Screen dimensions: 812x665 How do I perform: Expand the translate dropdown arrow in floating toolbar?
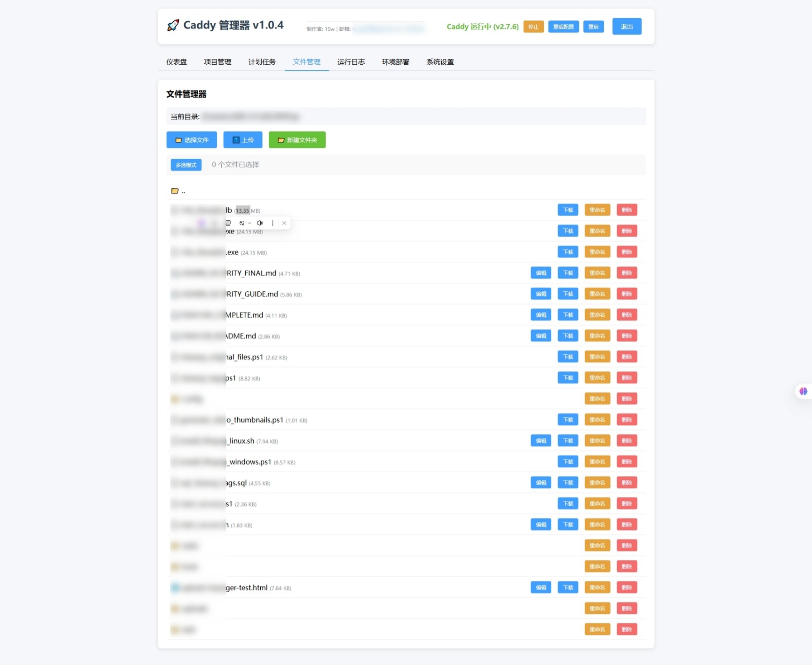pyautogui.click(x=249, y=223)
